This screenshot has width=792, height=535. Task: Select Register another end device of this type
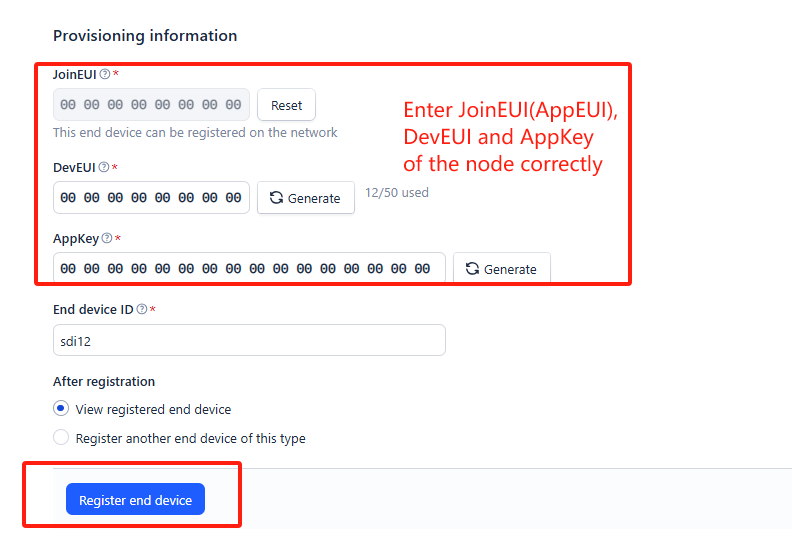pos(61,437)
